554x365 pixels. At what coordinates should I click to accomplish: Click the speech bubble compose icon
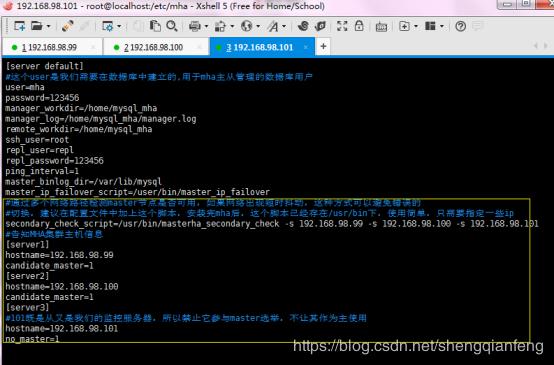tap(478, 26)
